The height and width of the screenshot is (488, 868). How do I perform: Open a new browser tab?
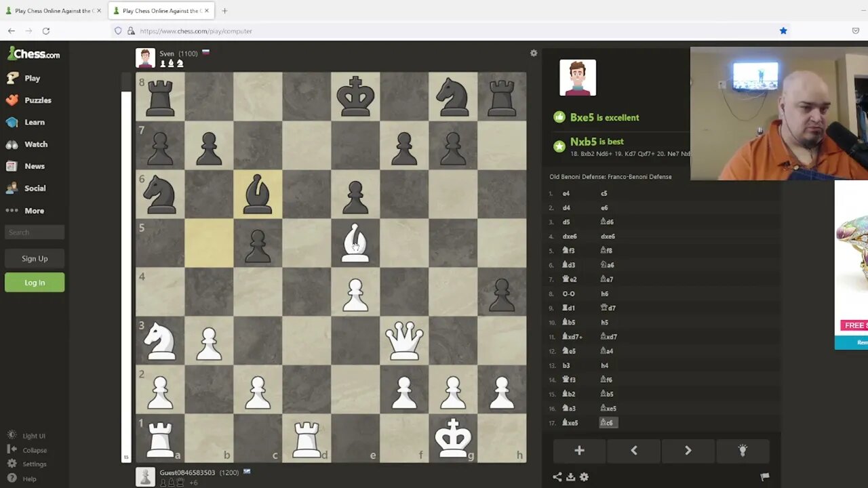click(224, 11)
